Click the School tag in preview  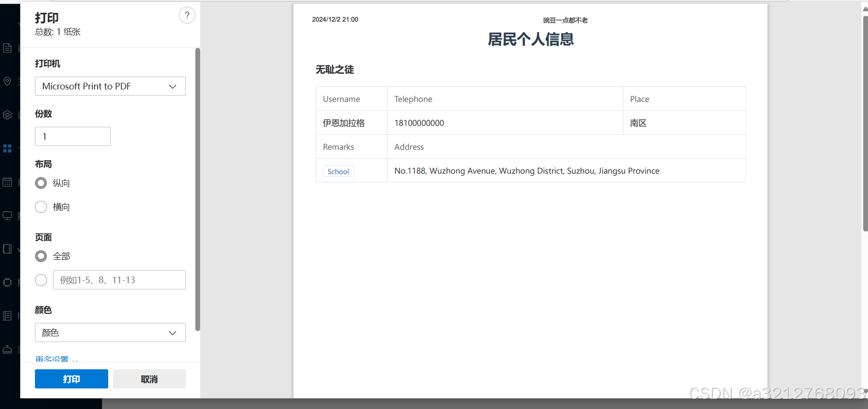point(338,171)
